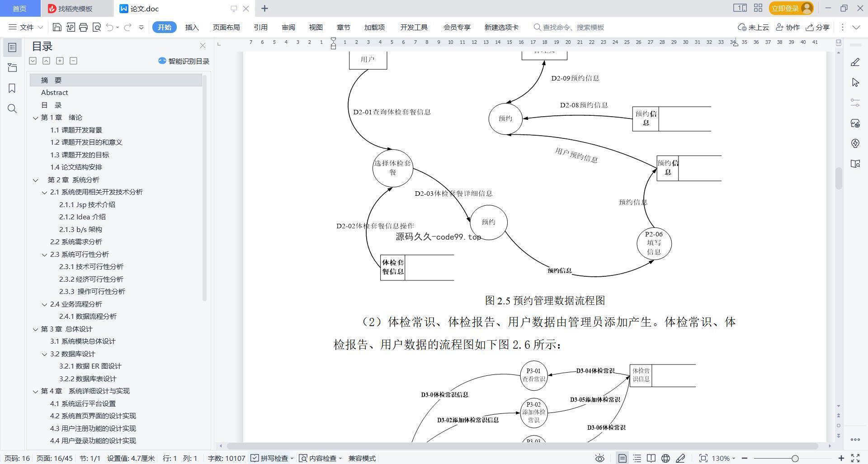868x464 pixels.
Task: Open the 文件 menu
Action: [x=26, y=27]
